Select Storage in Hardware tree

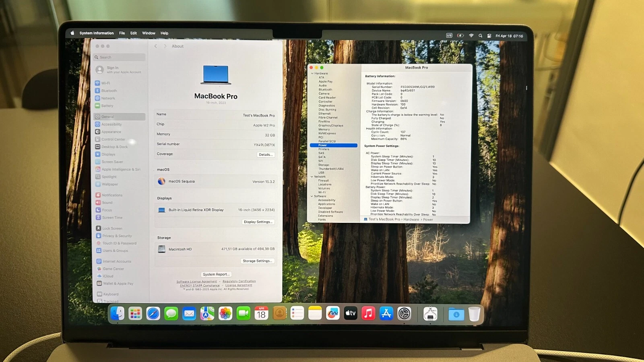pos(324,165)
